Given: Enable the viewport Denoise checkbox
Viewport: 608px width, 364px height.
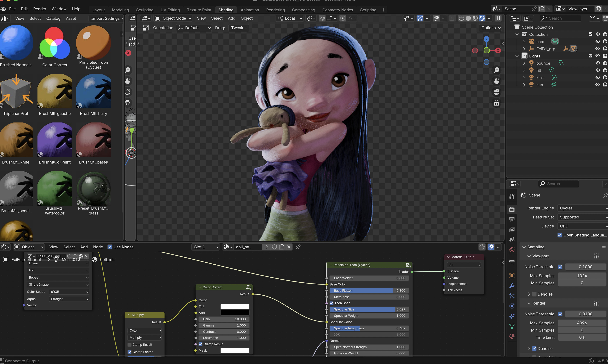Looking at the screenshot, I should click(x=534, y=294).
